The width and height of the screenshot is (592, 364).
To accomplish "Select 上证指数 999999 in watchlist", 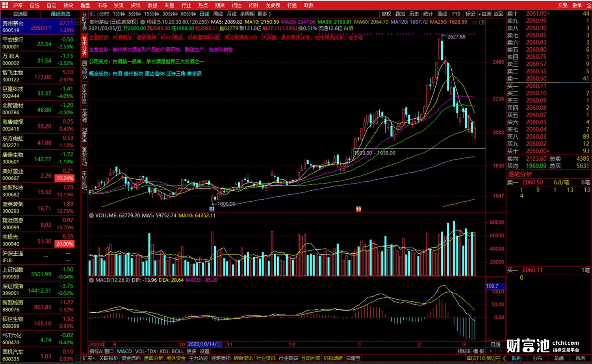I will [x=38, y=273].
